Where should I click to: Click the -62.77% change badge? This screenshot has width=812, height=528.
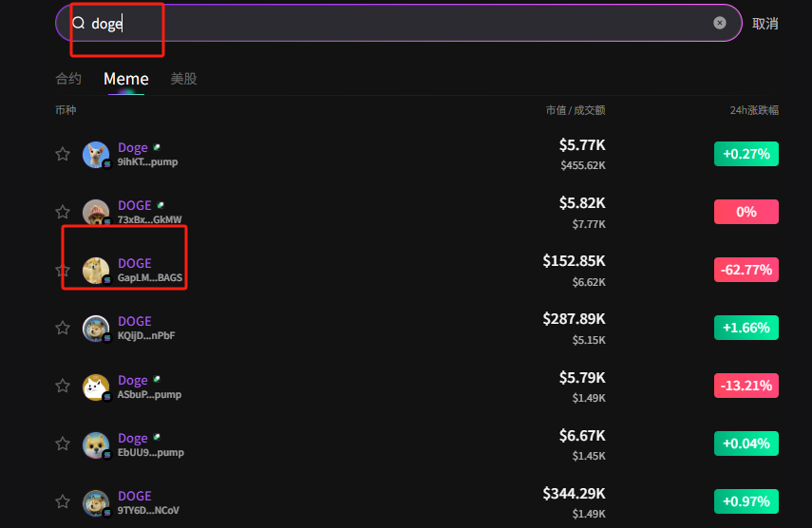(x=746, y=270)
